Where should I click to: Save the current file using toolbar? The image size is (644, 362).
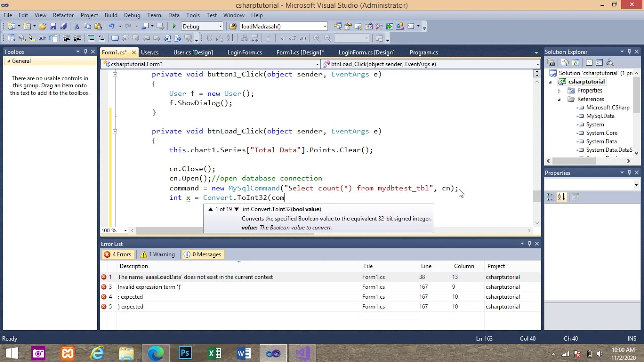click(53, 26)
